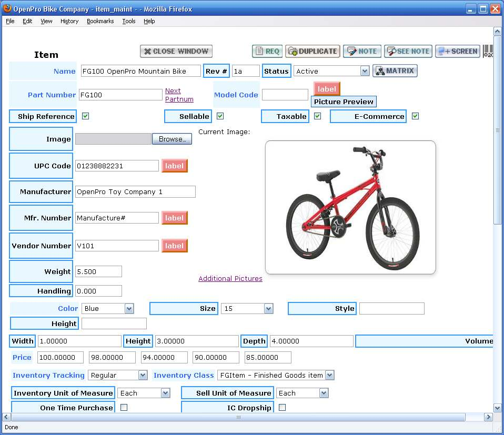Follow the Additional Pictures link
Image resolution: width=504 pixels, height=435 pixels.
[x=230, y=278]
